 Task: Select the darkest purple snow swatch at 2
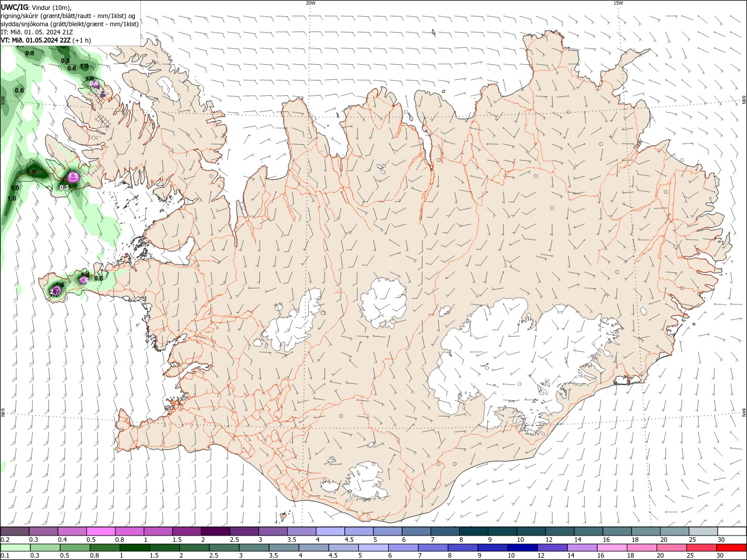215,531
